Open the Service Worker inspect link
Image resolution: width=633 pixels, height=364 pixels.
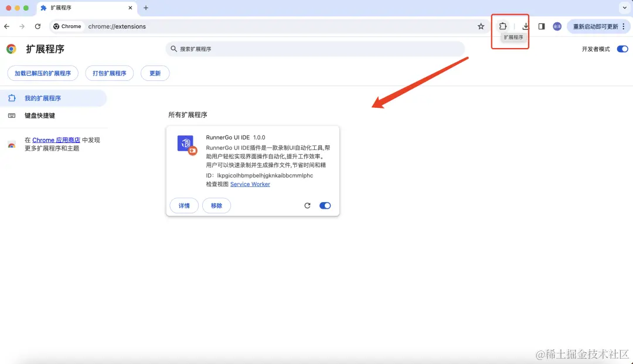250,184
